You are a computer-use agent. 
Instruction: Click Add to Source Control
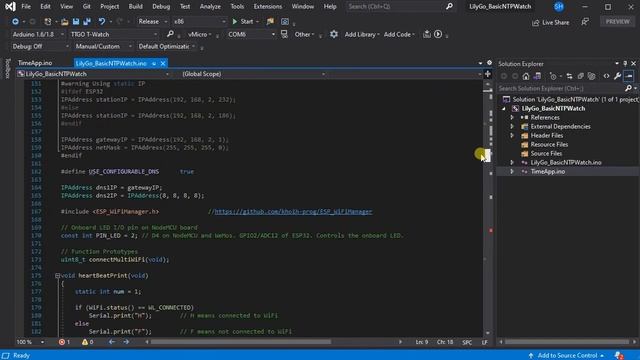pyautogui.click(x=566, y=356)
